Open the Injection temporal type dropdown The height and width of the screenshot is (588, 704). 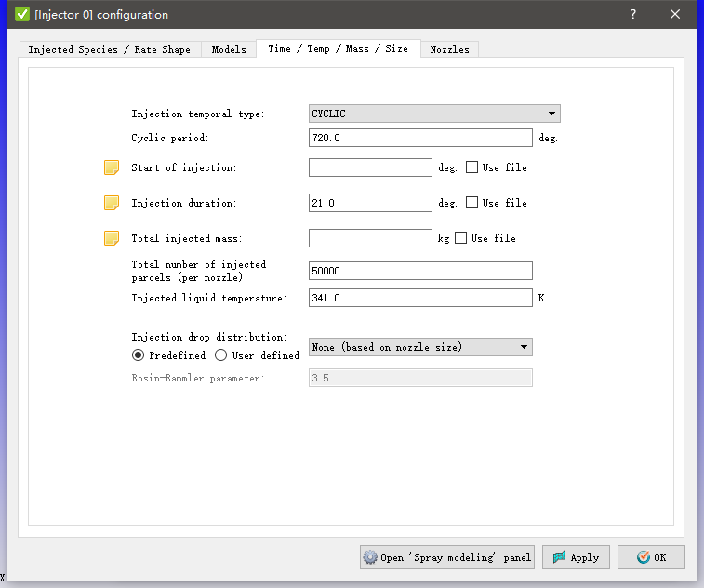(434, 114)
